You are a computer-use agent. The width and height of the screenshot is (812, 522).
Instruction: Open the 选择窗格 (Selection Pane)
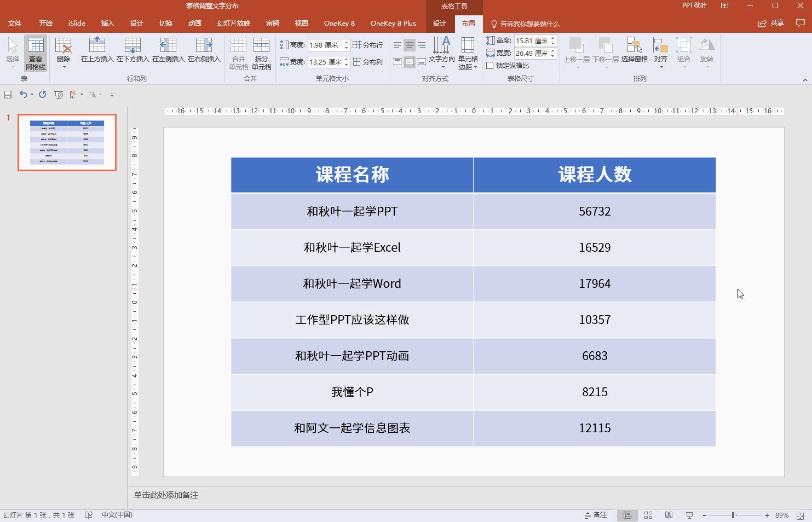tap(634, 52)
